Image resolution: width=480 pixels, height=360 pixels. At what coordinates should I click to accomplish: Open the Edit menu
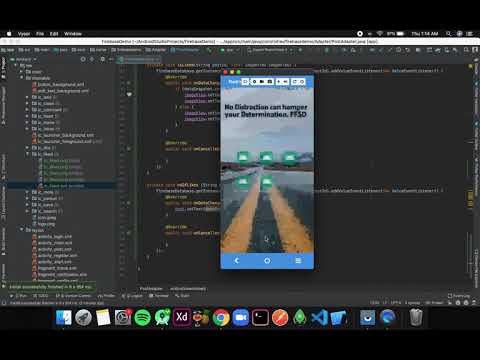click(x=54, y=34)
